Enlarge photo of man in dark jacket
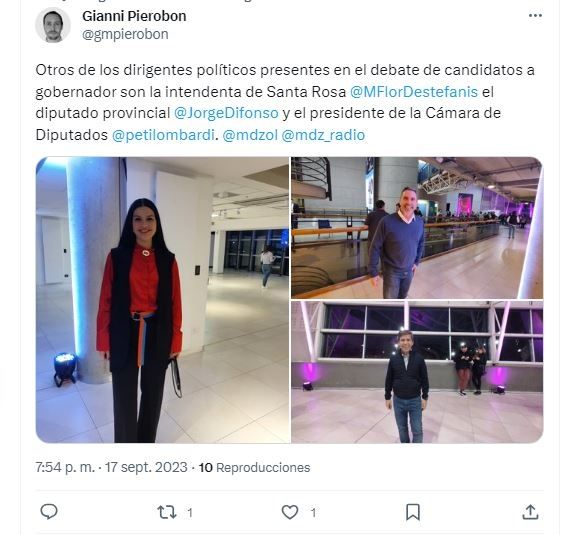The height and width of the screenshot is (535, 564). 417,372
